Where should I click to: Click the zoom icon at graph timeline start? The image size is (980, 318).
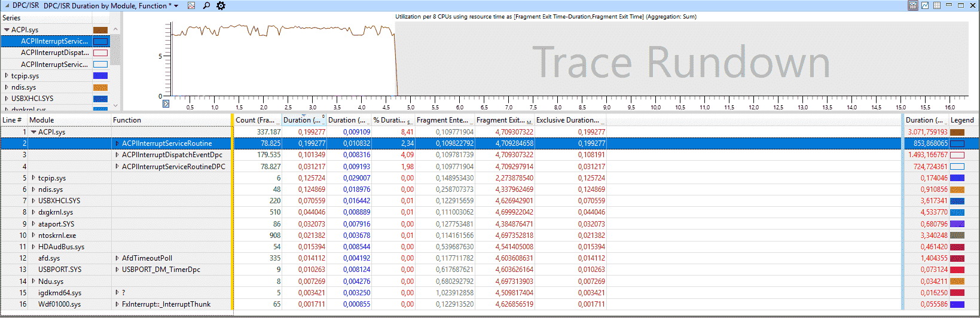point(166,103)
